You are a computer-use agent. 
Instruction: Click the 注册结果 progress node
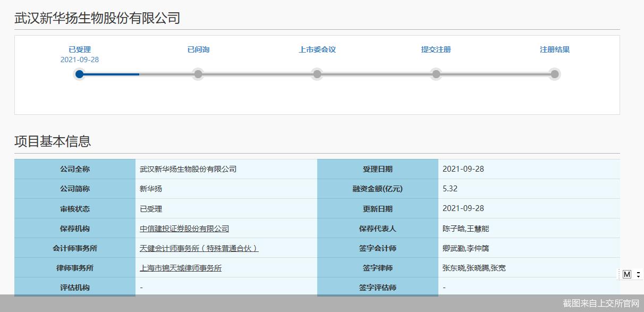pyautogui.click(x=555, y=74)
